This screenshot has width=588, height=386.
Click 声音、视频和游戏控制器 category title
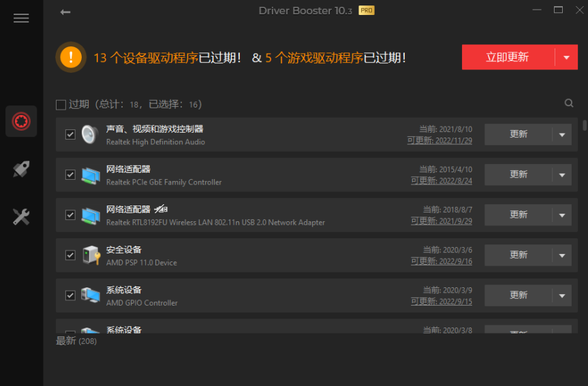pyautogui.click(x=155, y=129)
